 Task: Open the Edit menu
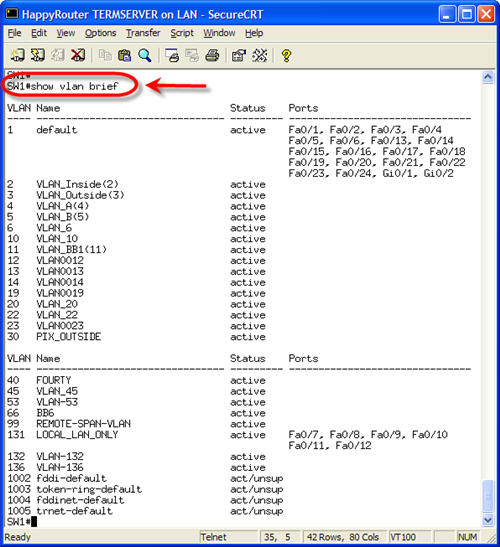tap(39, 33)
